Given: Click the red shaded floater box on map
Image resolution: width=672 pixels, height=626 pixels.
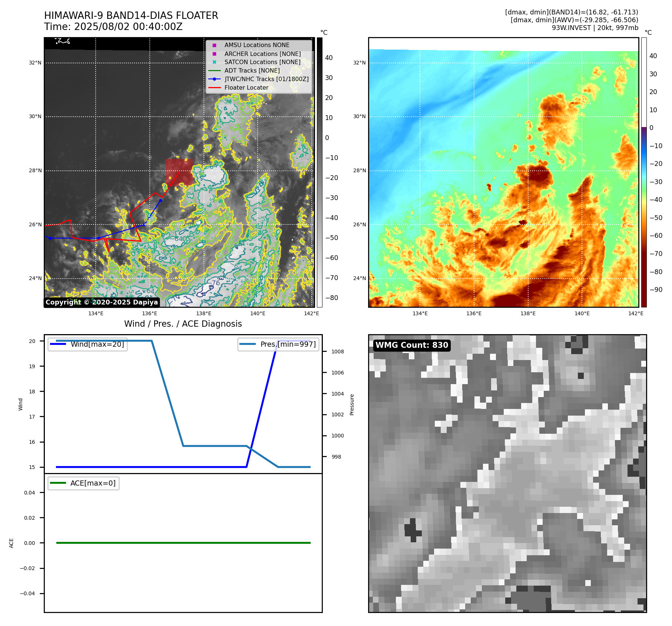Looking at the screenshot, I should (x=179, y=172).
